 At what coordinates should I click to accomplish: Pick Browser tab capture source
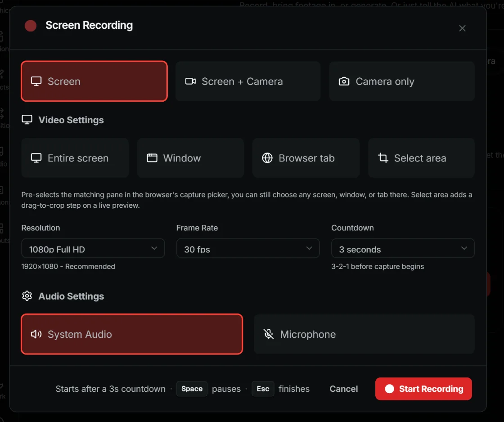306,158
